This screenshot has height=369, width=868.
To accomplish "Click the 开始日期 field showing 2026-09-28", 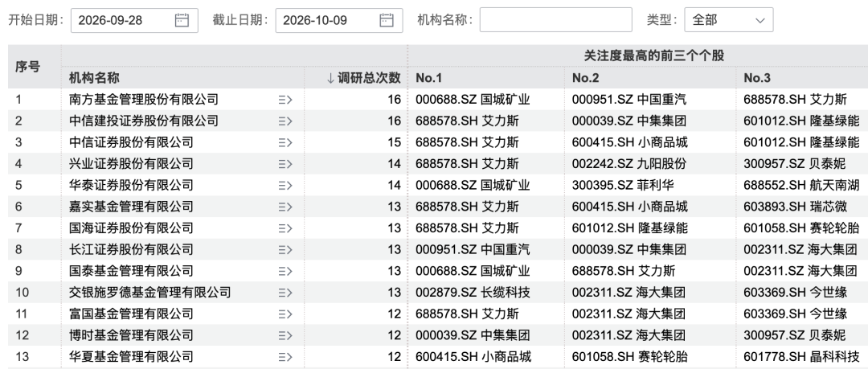I will click(134, 21).
